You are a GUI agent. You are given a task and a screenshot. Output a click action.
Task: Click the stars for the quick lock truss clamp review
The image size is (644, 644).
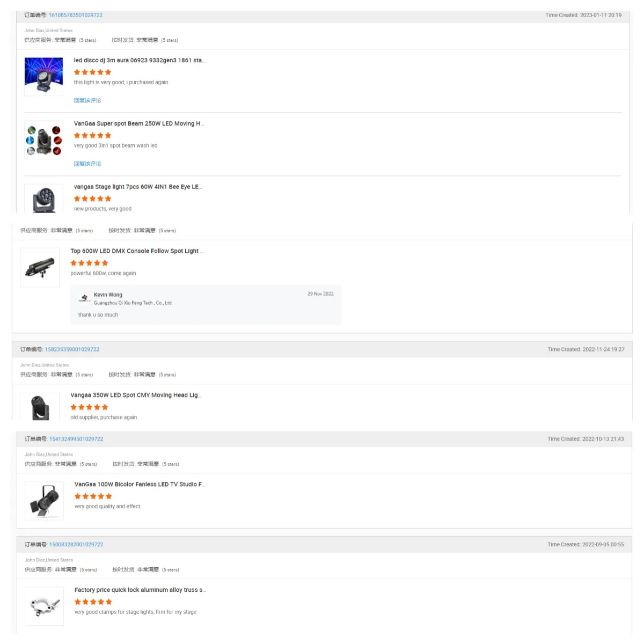coord(93,602)
